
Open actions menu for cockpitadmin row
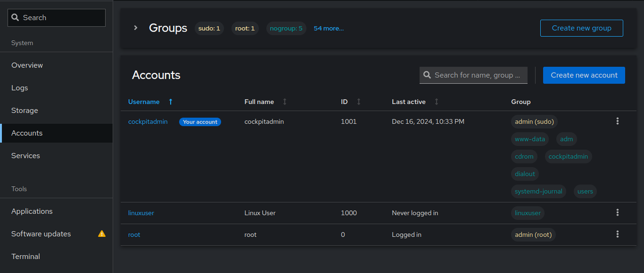(617, 121)
